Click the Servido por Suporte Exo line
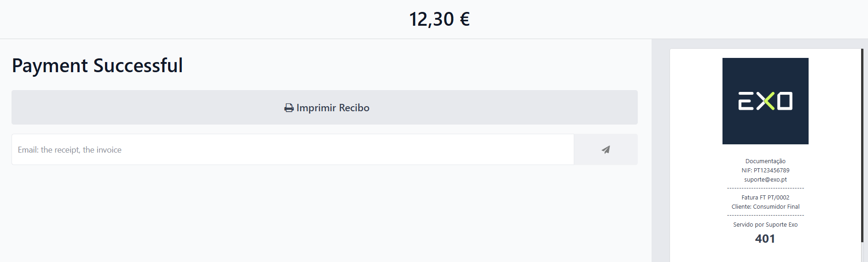Viewport: 868px width, 262px height. click(x=765, y=225)
